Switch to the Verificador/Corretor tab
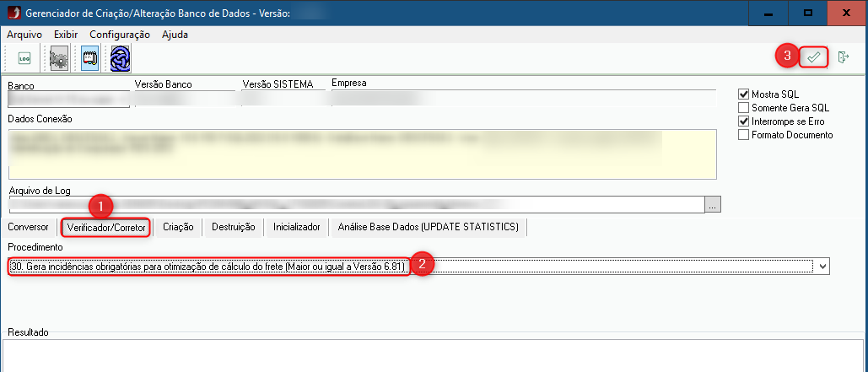Viewport: 868px width, 372px height. coord(106,227)
